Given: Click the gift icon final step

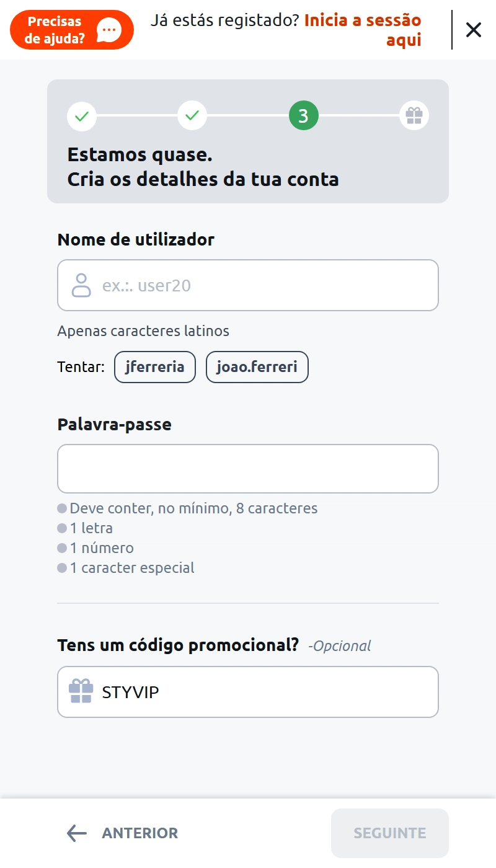Looking at the screenshot, I should [414, 116].
